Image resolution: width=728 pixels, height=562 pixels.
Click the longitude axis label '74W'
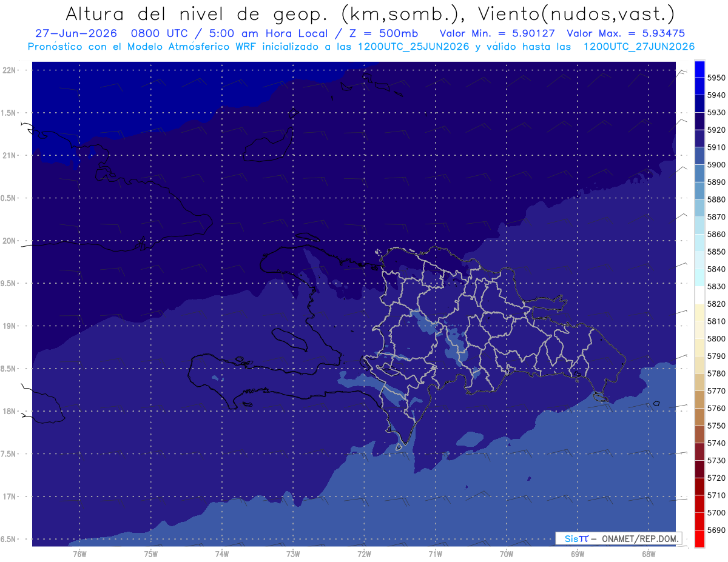coord(221,554)
